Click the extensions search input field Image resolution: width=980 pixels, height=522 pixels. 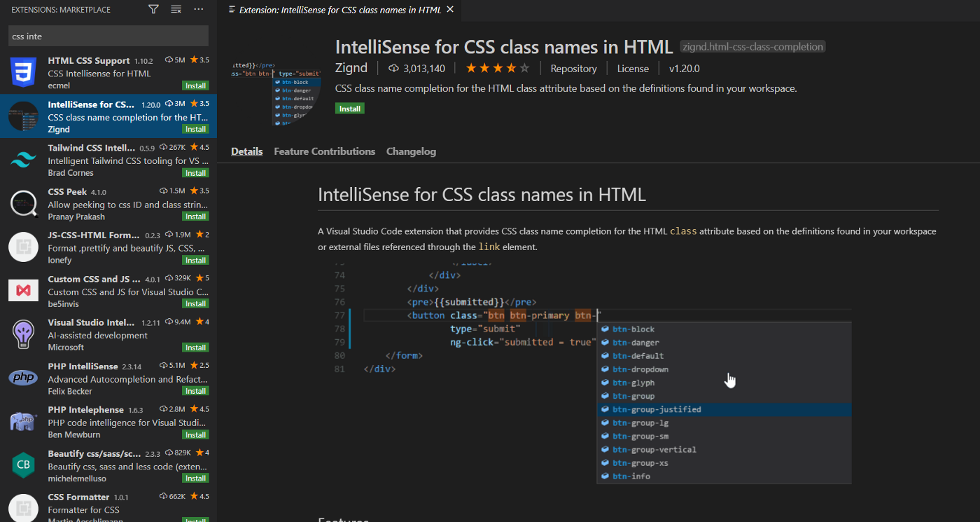(108, 36)
